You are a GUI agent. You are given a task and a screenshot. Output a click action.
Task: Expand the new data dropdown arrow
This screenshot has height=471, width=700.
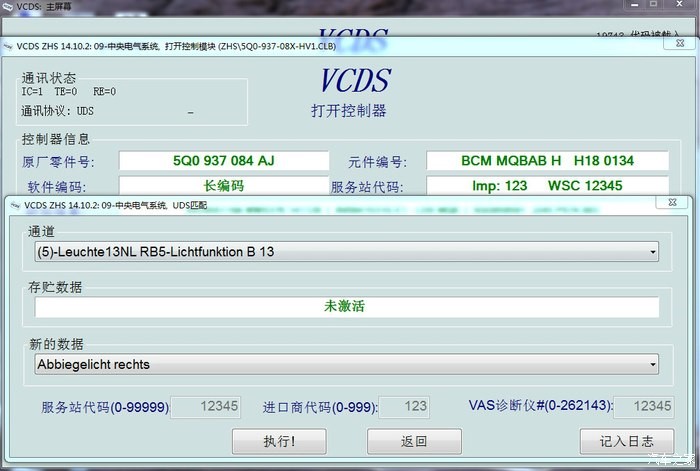[653, 365]
